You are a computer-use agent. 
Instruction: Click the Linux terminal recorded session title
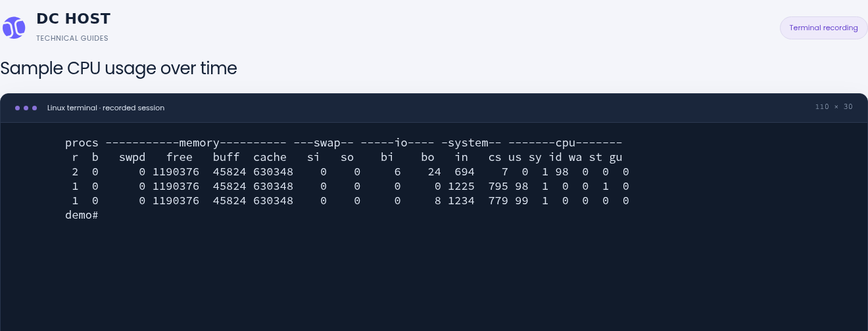coord(106,108)
